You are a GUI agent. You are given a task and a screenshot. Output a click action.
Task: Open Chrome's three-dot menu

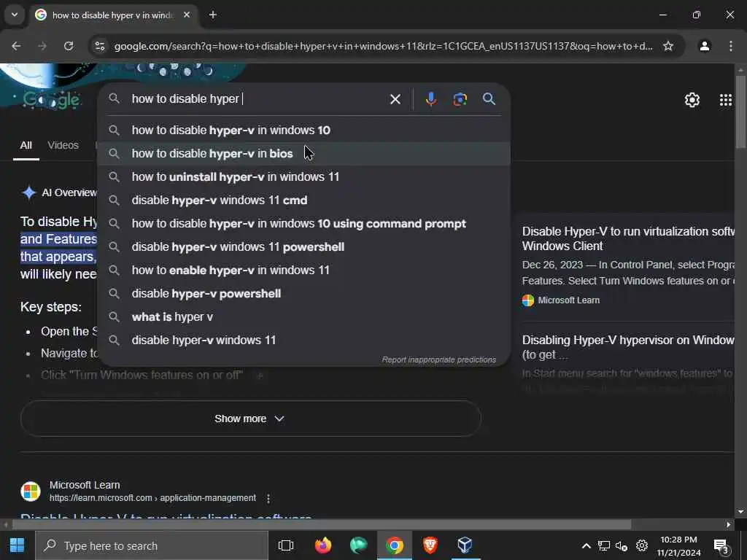(x=730, y=46)
